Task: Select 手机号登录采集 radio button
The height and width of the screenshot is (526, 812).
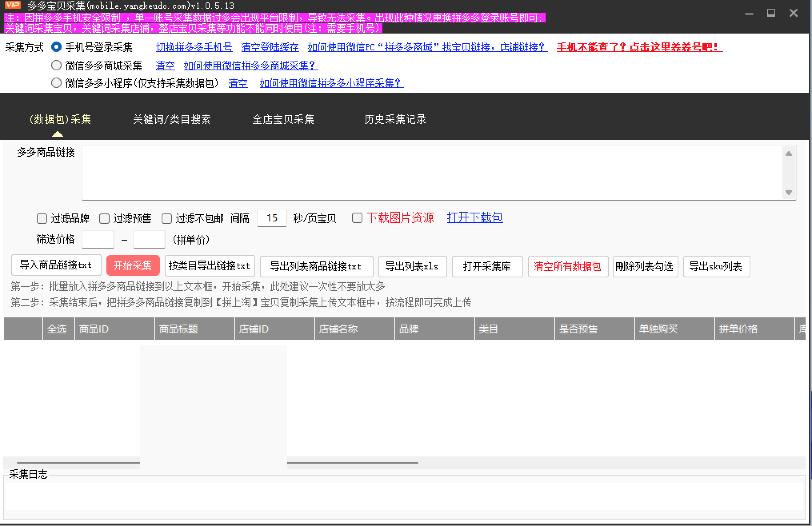Action: tap(56, 47)
